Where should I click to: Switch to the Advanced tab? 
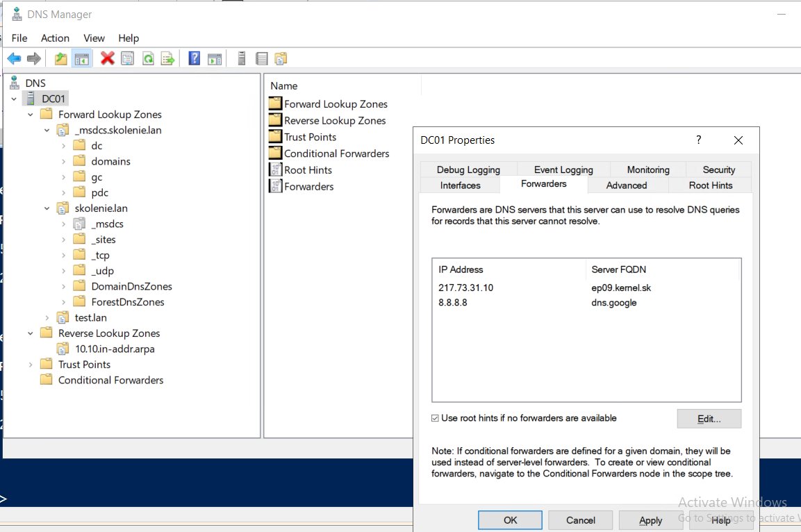627,185
